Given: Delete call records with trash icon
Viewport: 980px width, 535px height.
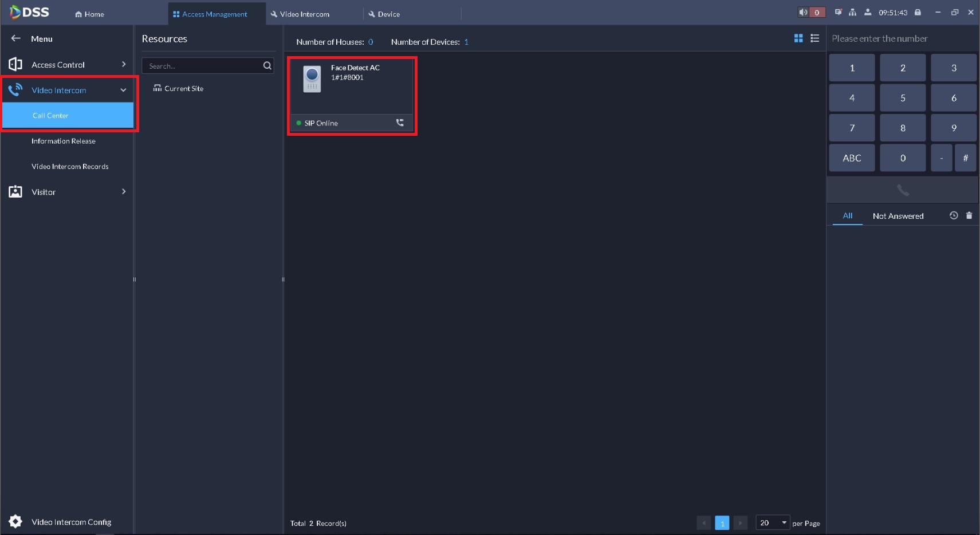Looking at the screenshot, I should [969, 215].
